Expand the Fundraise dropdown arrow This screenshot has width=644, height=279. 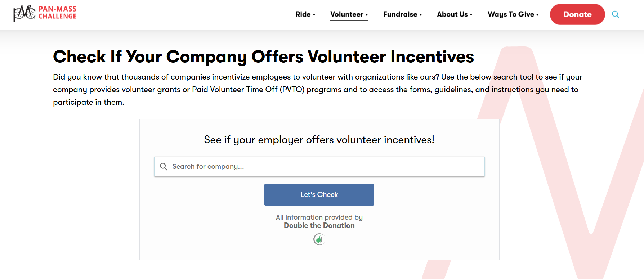421,15
